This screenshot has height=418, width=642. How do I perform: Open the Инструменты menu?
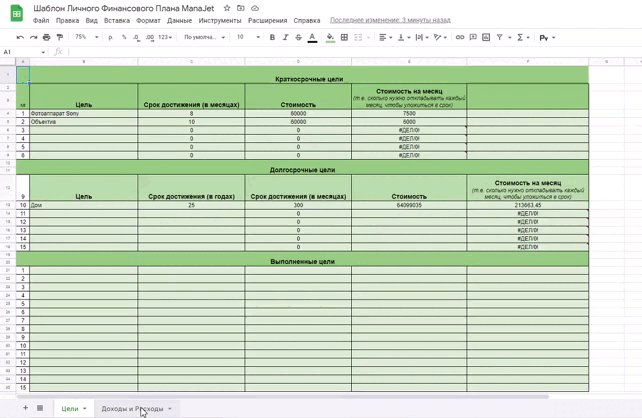point(220,20)
